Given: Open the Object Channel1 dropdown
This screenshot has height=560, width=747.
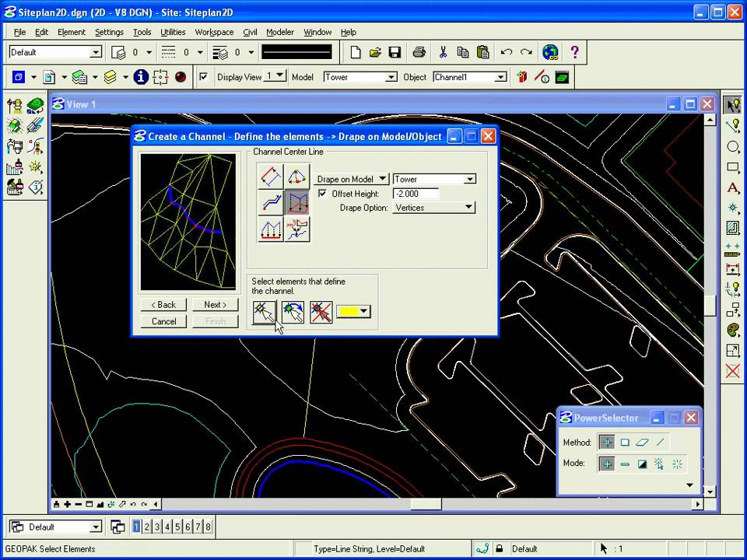Looking at the screenshot, I should click(500, 77).
